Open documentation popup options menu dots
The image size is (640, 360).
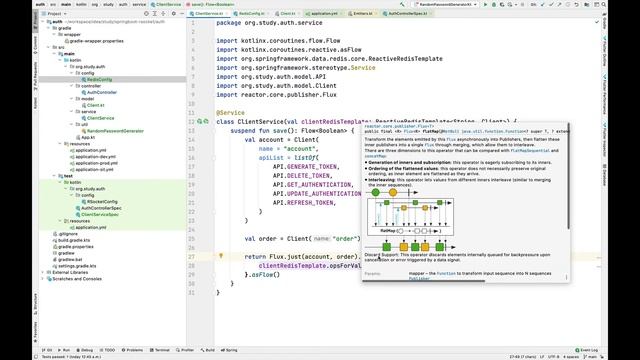(x=566, y=277)
